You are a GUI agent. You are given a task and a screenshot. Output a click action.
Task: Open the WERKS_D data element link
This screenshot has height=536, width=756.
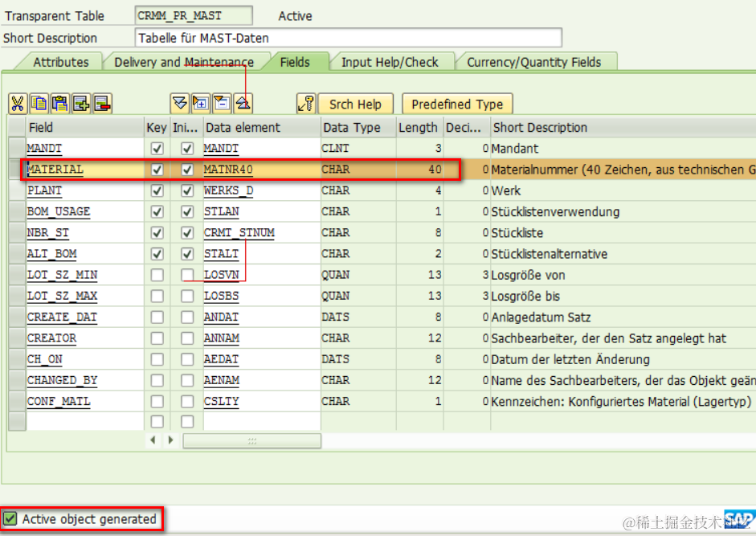click(228, 190)
